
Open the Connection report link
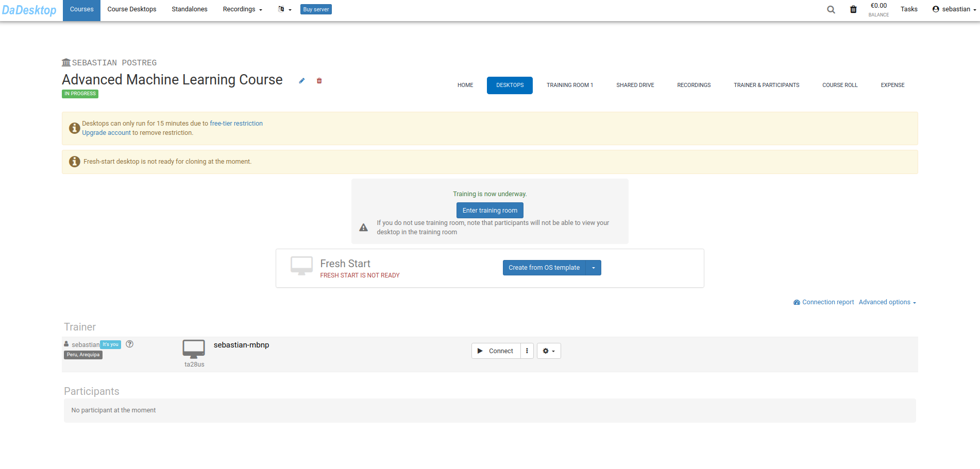pos(827,302)
